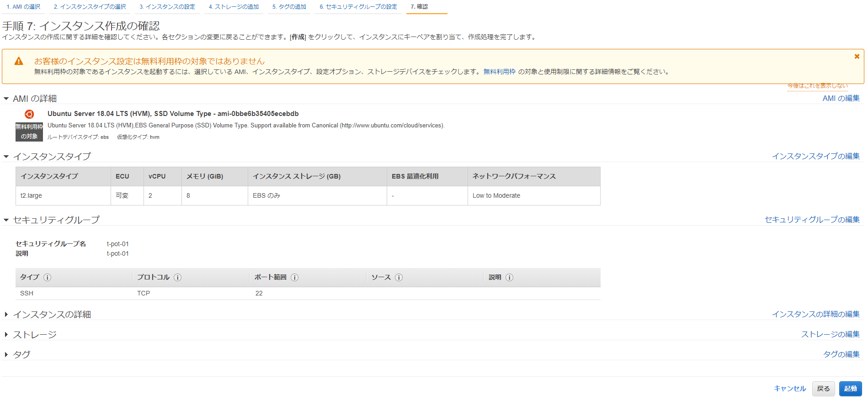The width and height of the screenshot is (868, 400).
Task: Click the Ubuntu logo icon
Action: pos(29,114)
